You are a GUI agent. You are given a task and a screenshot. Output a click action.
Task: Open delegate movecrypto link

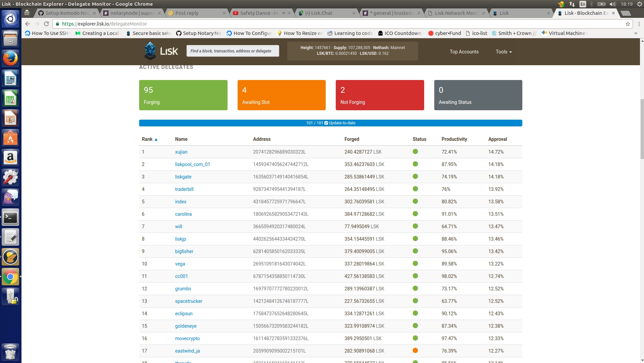187,338
